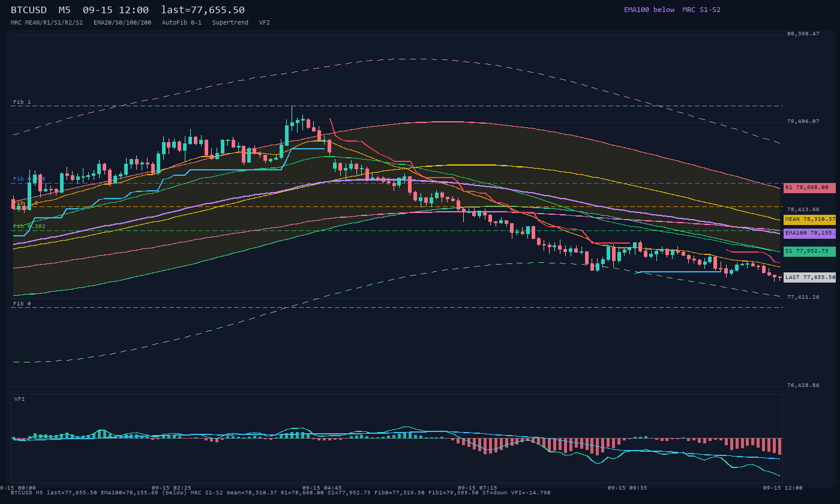The width and height of the screenshot is (840, 504).
Task: Click the 76,428.86 price axis label
Action: click(x=803, y=385)
